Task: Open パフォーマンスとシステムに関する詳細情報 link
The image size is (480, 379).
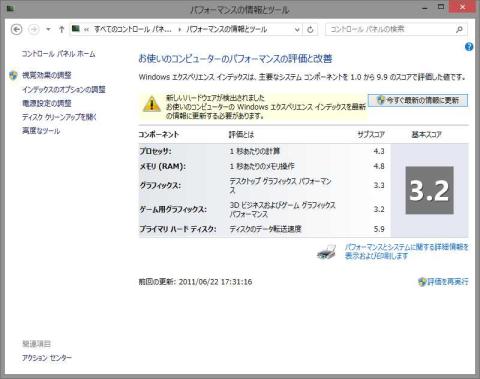Action: point(407,251)
